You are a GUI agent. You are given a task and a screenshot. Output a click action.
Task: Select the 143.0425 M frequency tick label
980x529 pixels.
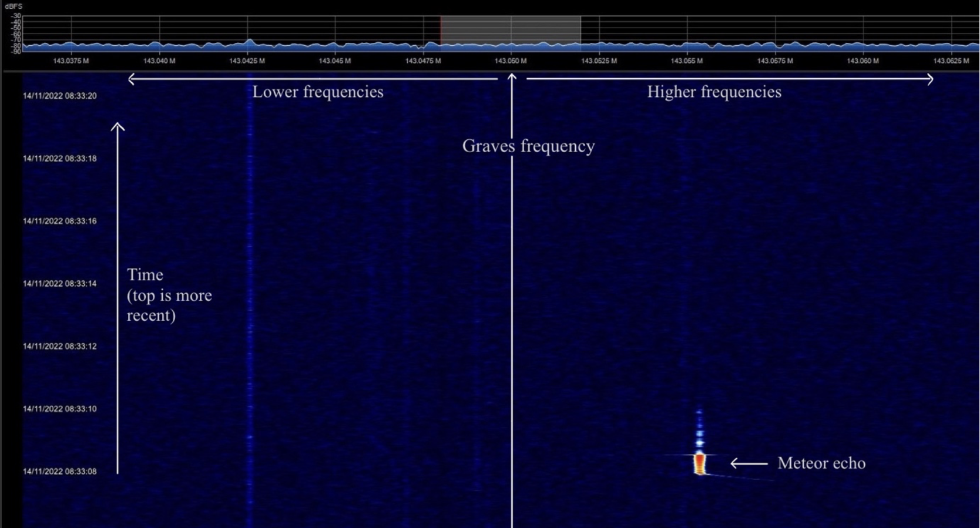point(247,61)
